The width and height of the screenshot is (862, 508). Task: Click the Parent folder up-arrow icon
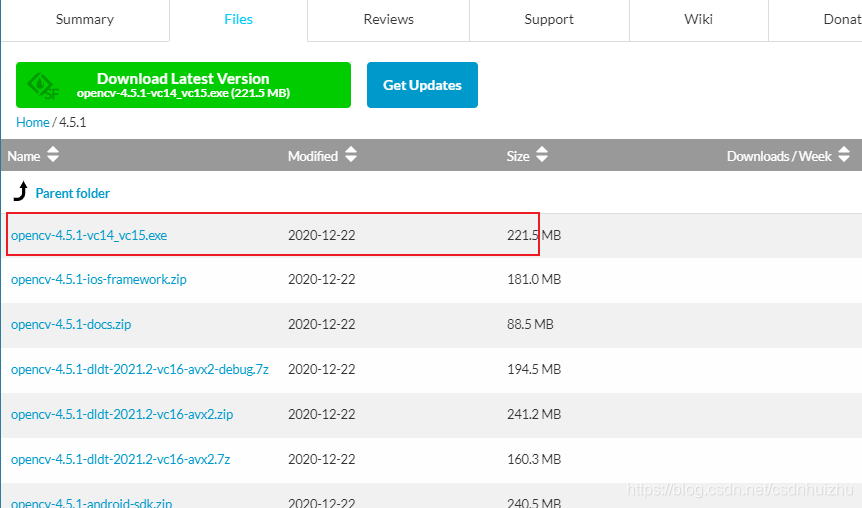click(21, 192)
